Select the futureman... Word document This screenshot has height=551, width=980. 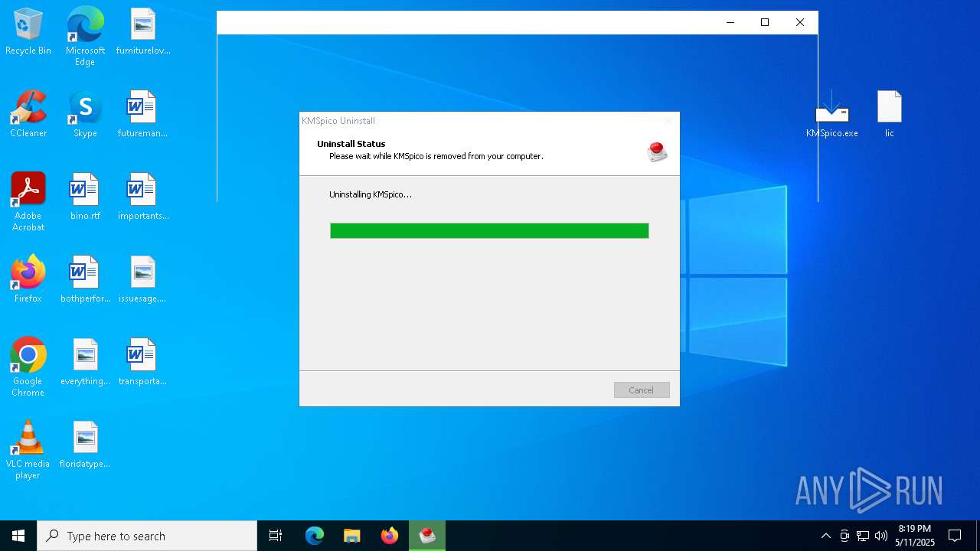[142, 115]
